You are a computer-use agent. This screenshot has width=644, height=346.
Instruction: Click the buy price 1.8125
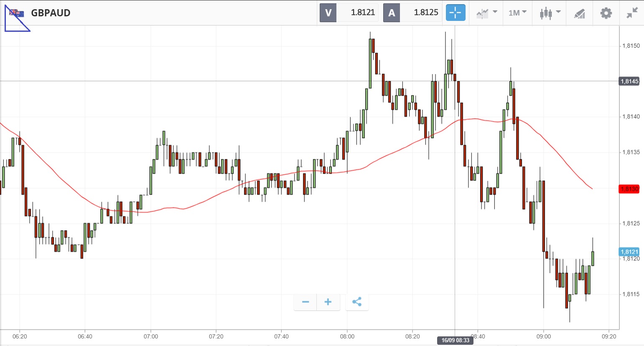[426, 13]
